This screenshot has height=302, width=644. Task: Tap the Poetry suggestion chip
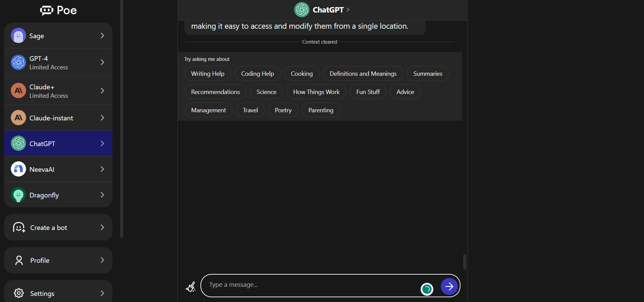point(283,110)
